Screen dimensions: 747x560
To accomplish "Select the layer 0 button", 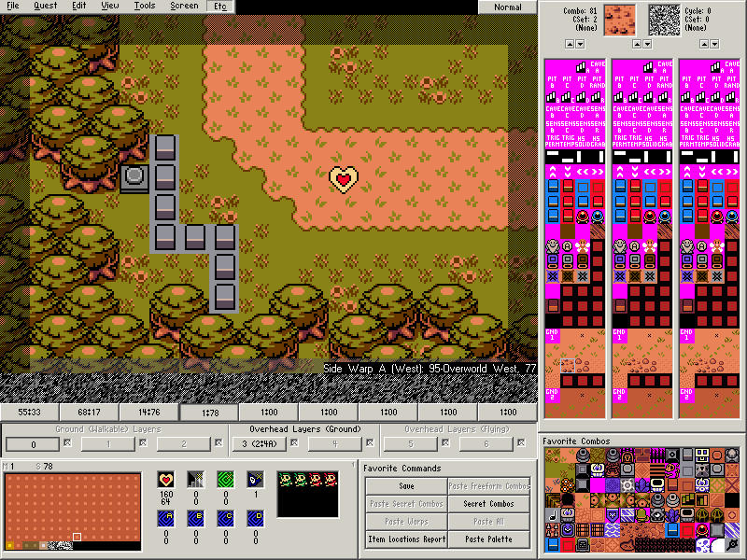I will coord(33,444).
